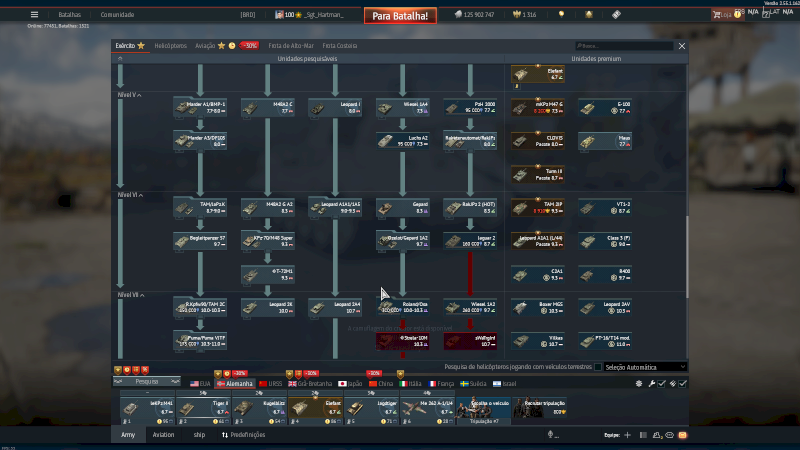The image size is (800, 450).
Task: Select the Gepard anti-air vehicle
Action: 403,207
